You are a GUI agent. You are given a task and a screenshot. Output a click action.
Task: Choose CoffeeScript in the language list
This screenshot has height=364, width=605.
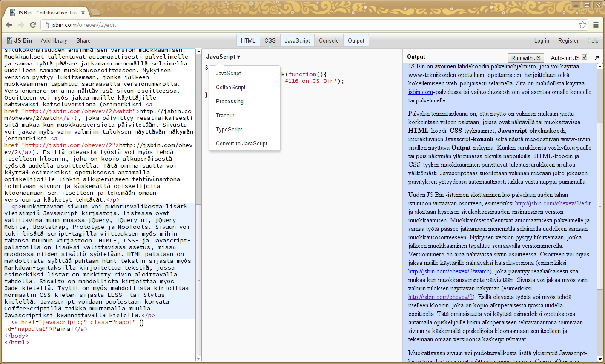click(244, 87)
